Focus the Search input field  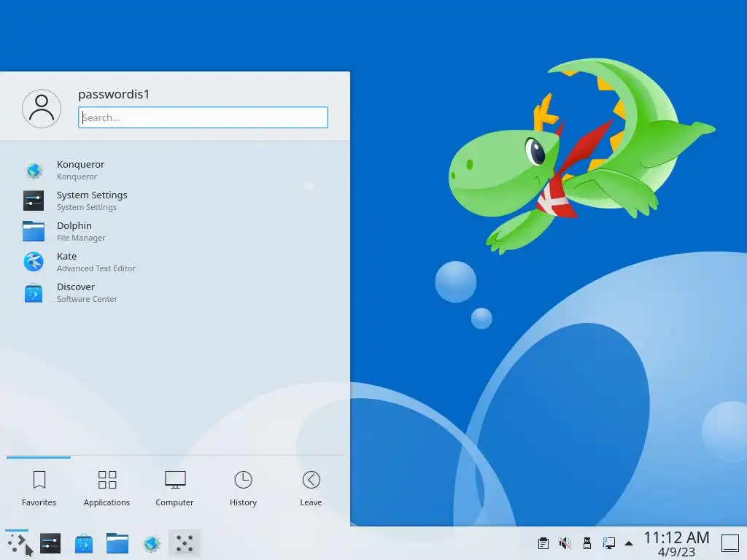click(203, 117)
